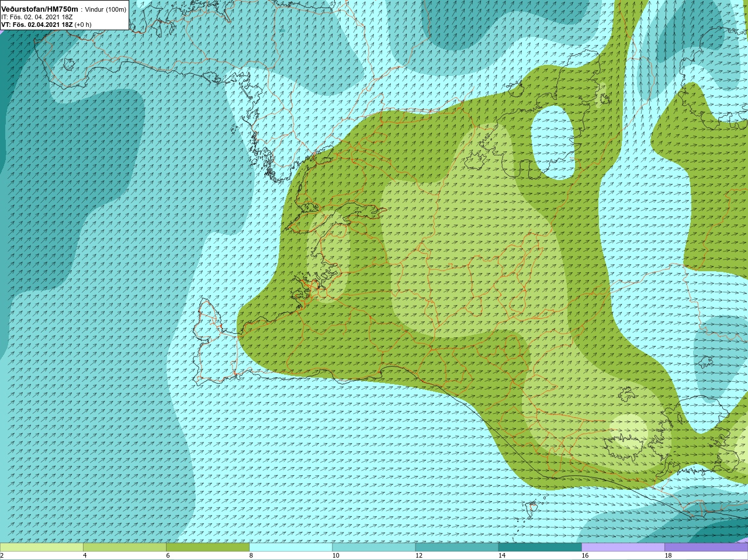
Task: Click the legend label '4'
Action: click(85, 555)
